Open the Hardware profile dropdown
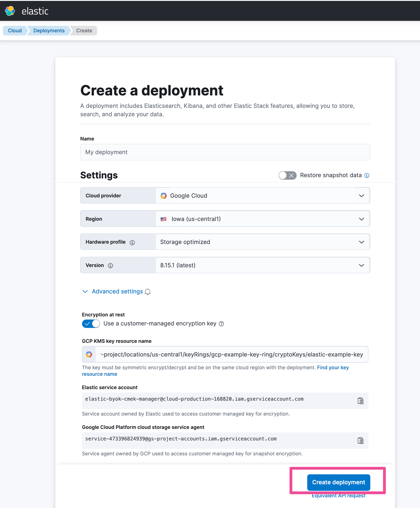Viewport: 420px width, 511px height. coord(262,242)
